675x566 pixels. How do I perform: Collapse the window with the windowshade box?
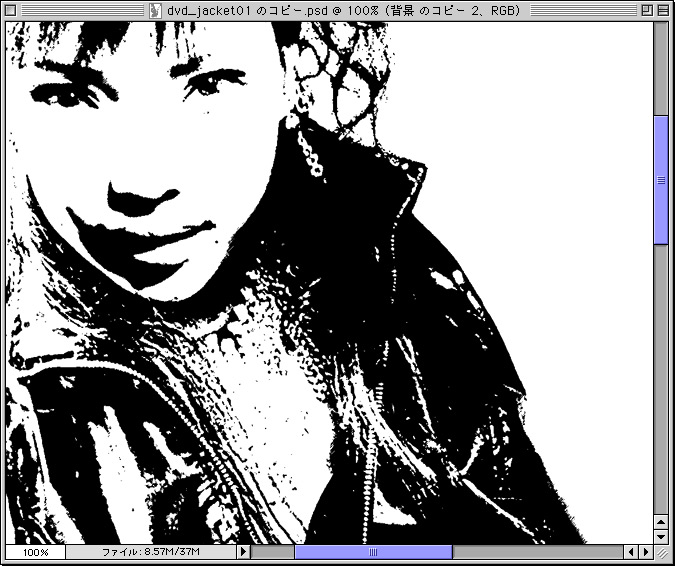tap(661, 10)
